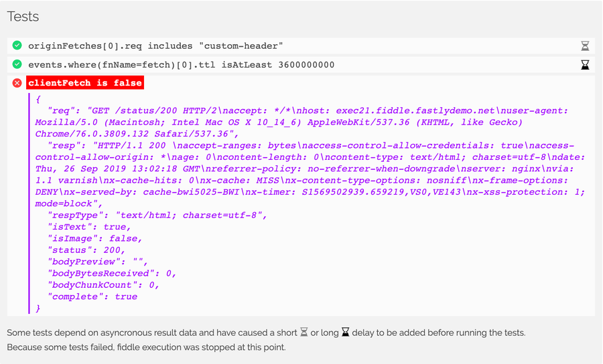Click the "respType" JSON line
Image resolution: width=603 pixels, height=364 pixels.
point(157,215)
